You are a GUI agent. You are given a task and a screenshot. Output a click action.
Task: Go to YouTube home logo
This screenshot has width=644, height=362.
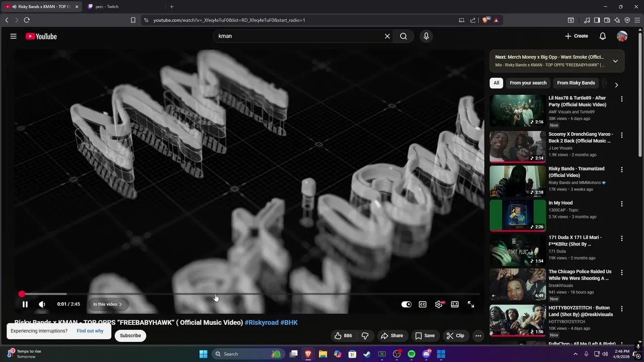click(41, 36)
